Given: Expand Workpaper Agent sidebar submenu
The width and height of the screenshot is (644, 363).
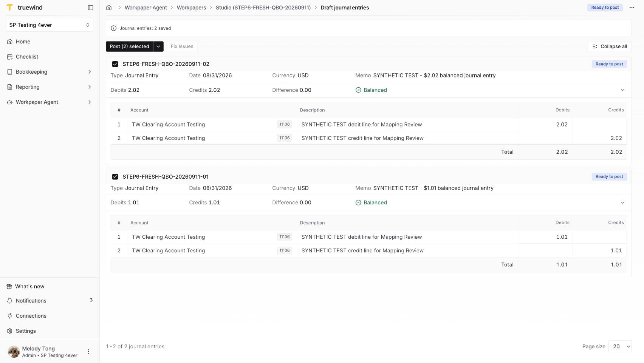Looking at the screenshot, I should click(90, 102).
